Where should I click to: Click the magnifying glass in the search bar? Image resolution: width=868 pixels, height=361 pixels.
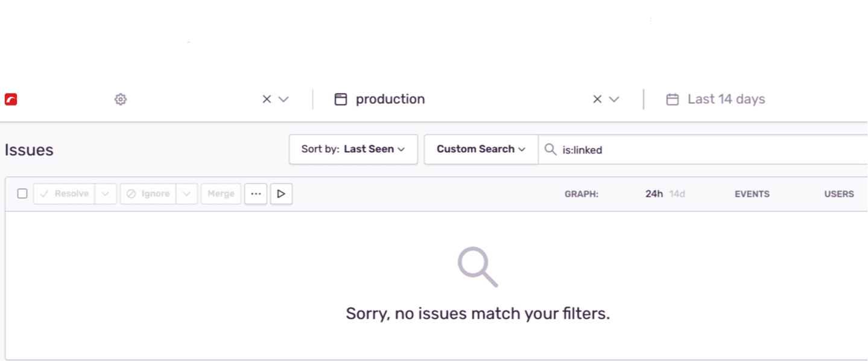(x=550, y=150)
